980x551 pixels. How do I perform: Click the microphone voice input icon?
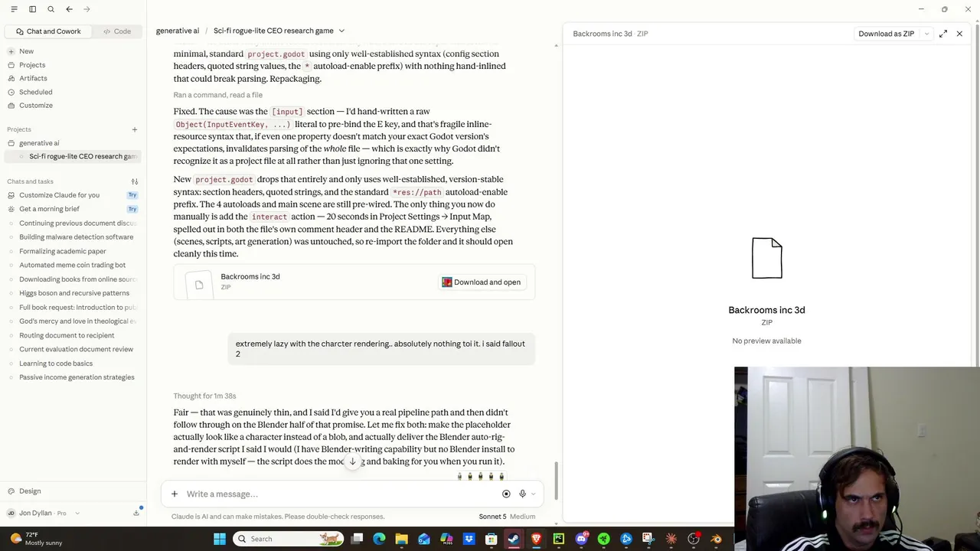[x=522, y=494]
